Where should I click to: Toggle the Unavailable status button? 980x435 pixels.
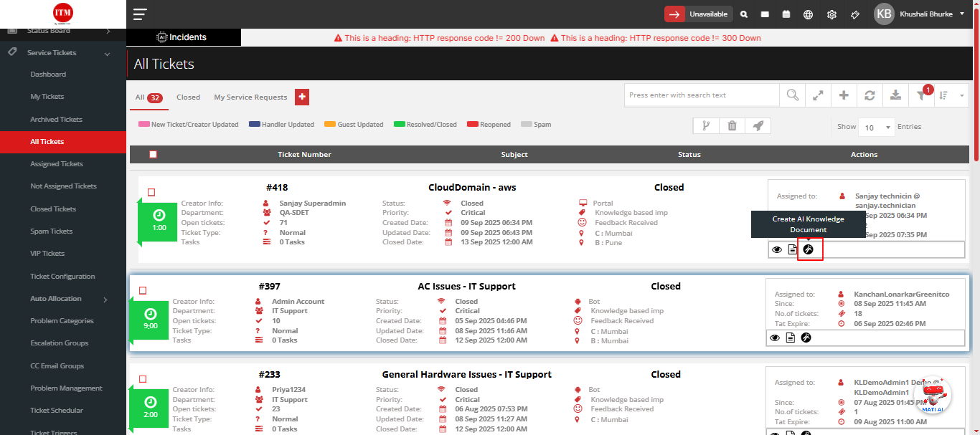point(697,14)
